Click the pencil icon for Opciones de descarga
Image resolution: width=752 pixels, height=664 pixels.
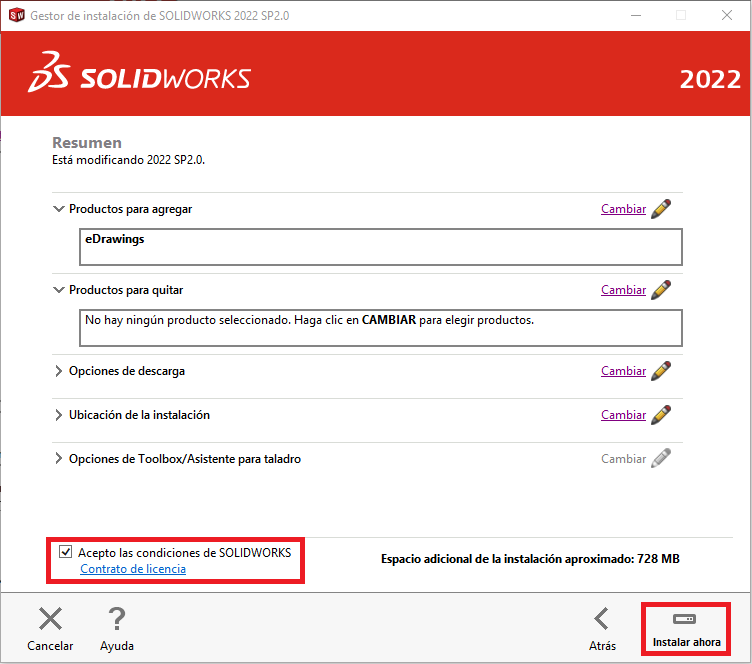coord(661,371)
